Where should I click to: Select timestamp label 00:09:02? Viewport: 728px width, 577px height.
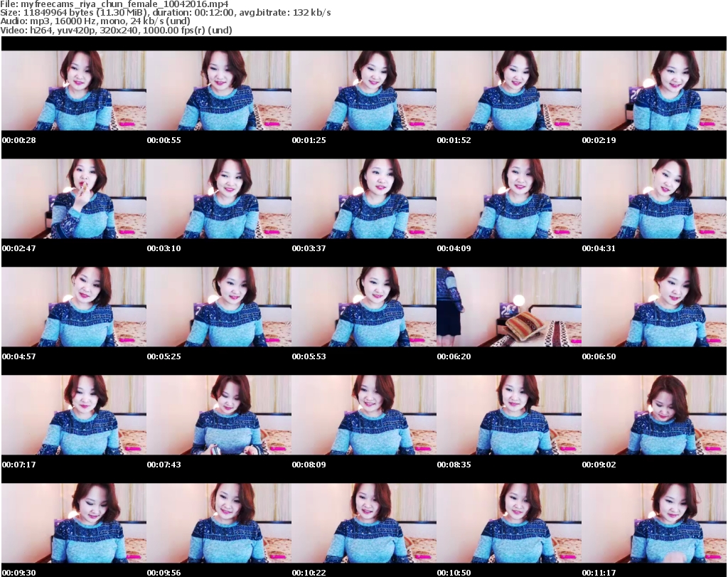pyautogui.click(x=599, y=465)
